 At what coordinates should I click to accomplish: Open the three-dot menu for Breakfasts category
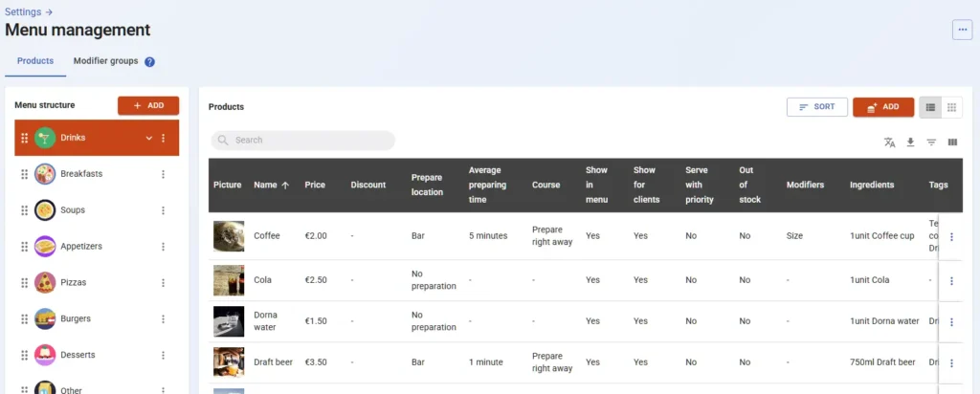click(163, 174)
